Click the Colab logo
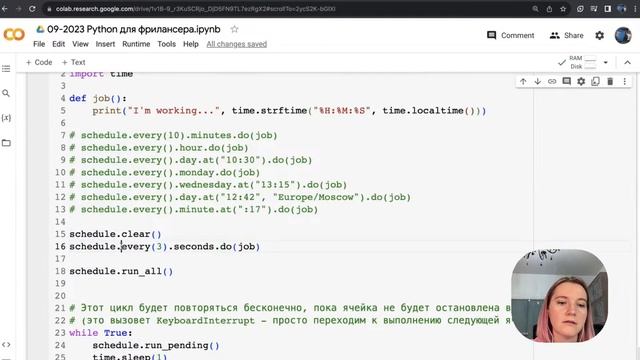 pyautogui.click(x=14, y=35)
